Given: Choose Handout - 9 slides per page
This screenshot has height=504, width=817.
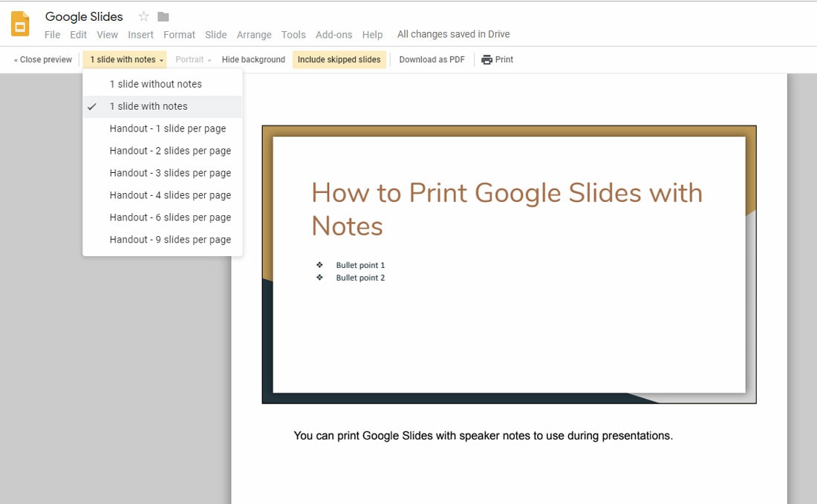Looking at the screenshot, I should 163,240.
